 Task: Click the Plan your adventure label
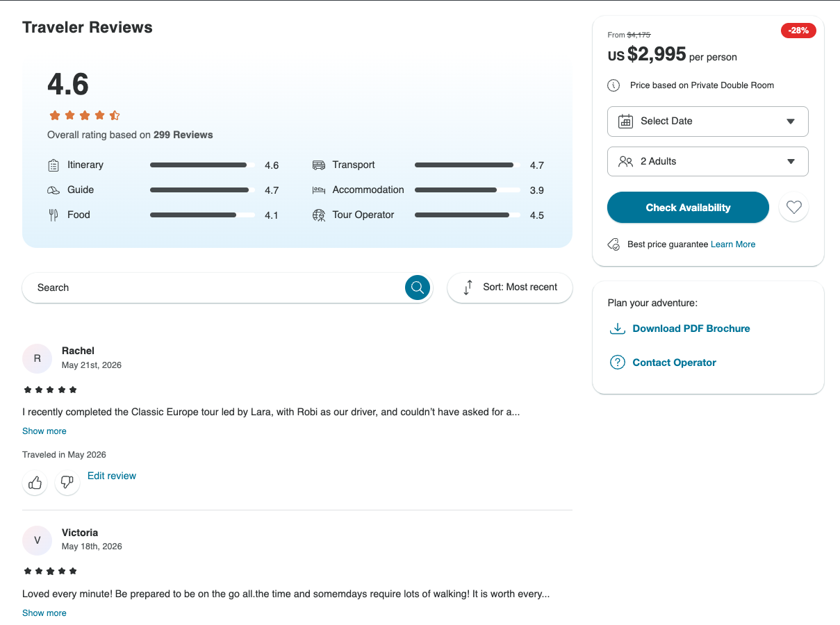(652, 303)
